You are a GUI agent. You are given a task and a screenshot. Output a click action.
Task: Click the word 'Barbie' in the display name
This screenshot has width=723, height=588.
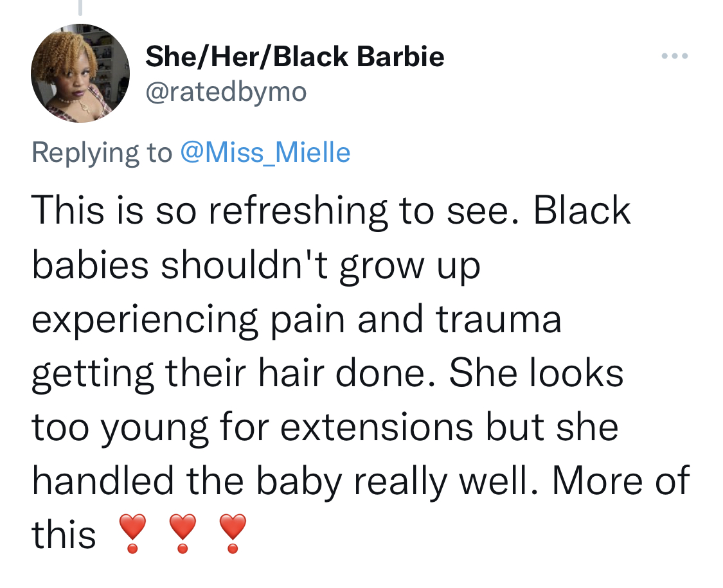(400, 57)
